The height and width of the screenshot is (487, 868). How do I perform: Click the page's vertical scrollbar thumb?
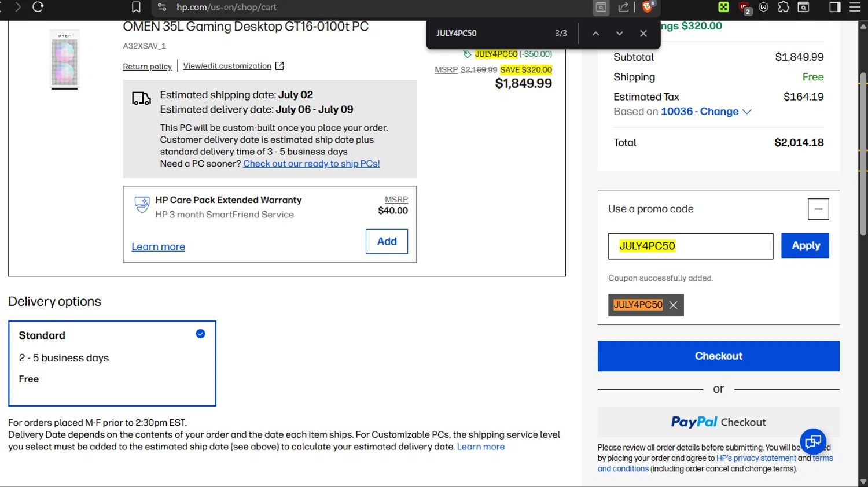coord(863,154)
